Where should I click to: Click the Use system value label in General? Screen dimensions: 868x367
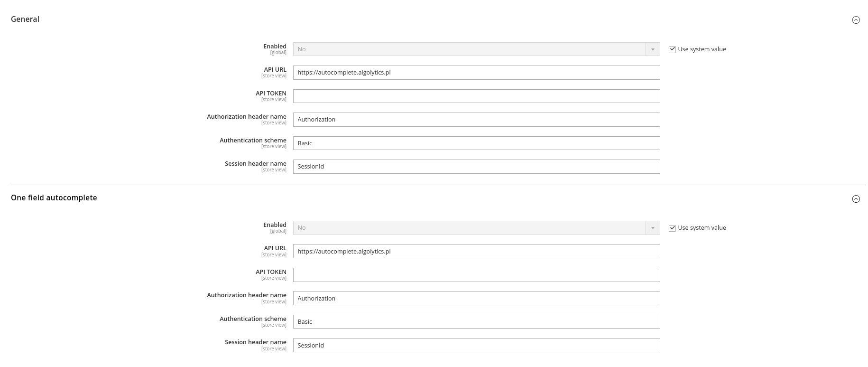702,49
